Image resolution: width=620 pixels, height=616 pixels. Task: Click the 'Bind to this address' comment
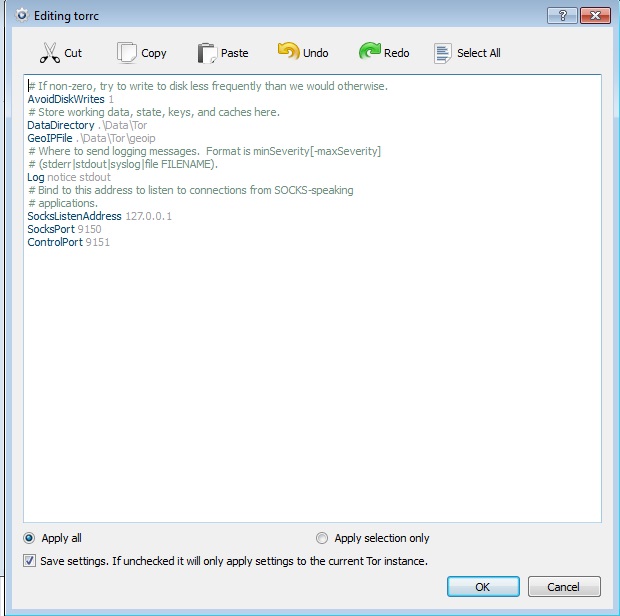(191, 190)
